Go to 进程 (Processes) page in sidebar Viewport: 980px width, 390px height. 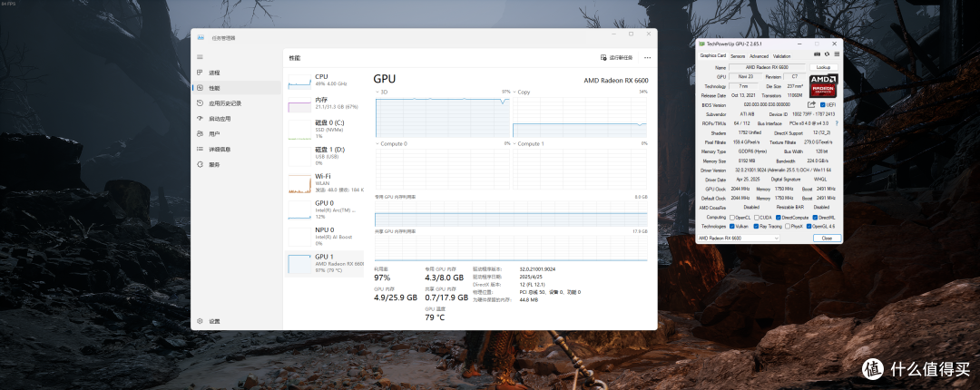pos(236,73)
